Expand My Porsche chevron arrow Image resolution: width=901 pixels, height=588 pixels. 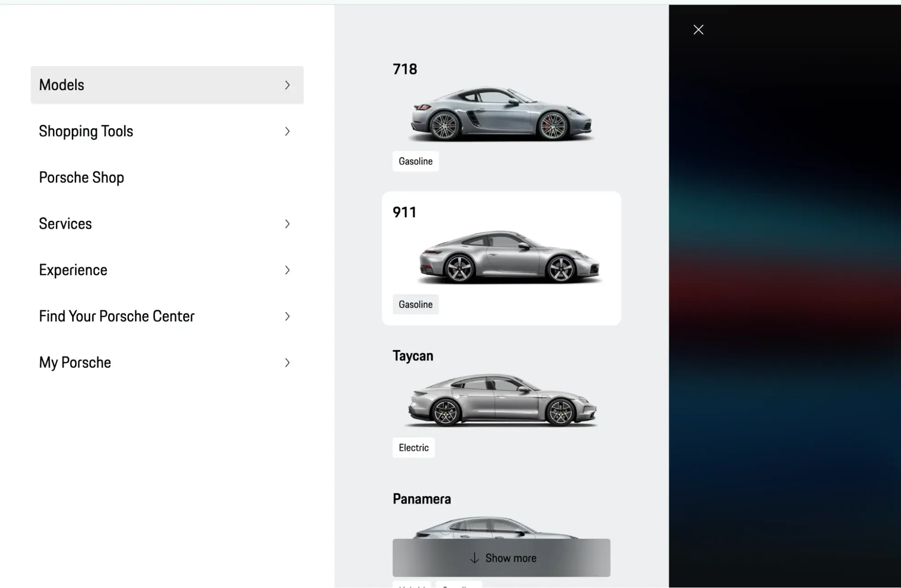coord(287,363)
